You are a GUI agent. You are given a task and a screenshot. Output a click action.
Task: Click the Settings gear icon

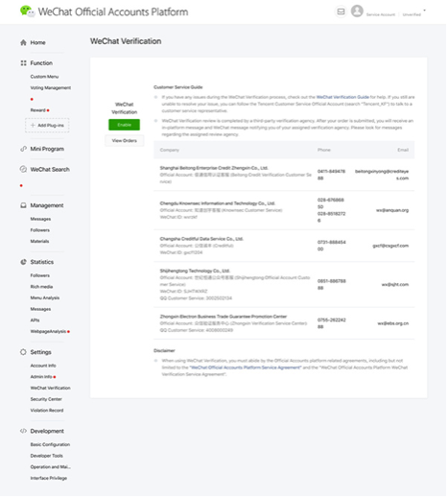tap(23, 352)
